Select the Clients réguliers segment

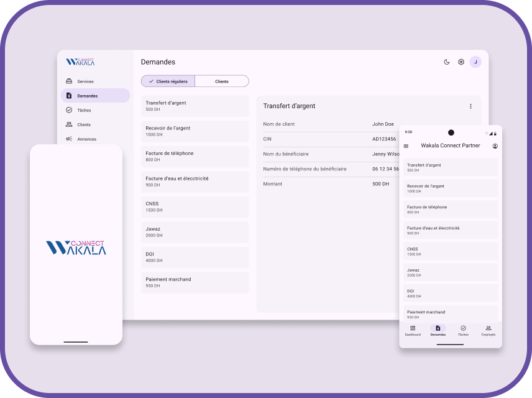pyautogui.click(x=168, y=81)
